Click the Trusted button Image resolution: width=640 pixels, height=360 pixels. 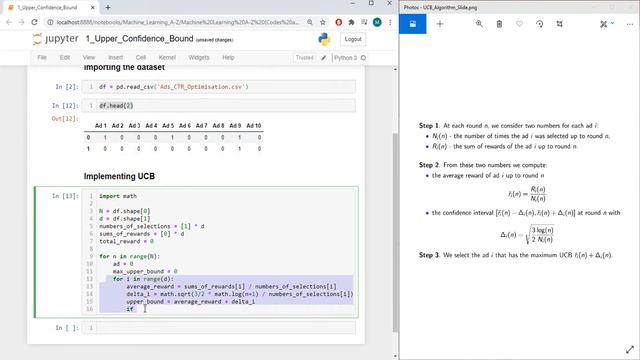(304, 58)
